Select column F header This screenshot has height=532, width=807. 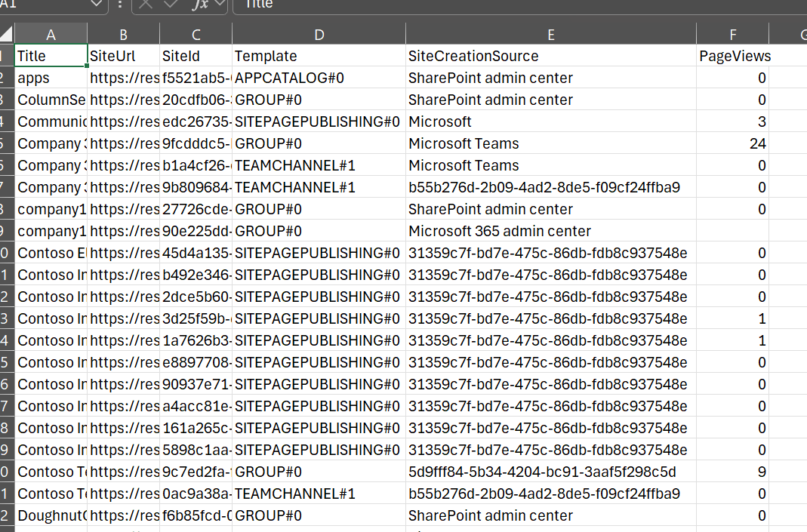pos(733,34)
